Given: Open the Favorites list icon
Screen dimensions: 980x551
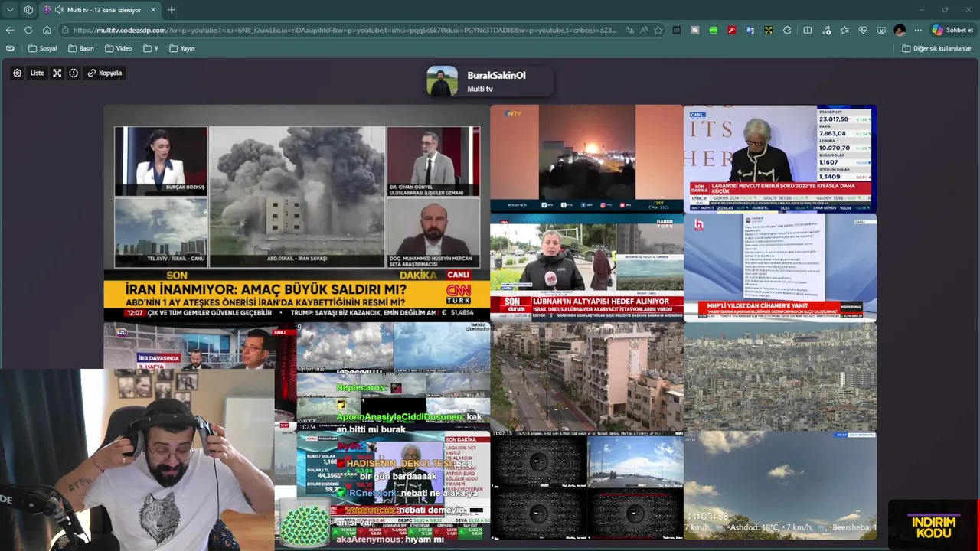Looking at the screenshot, I should click(844, 30).
